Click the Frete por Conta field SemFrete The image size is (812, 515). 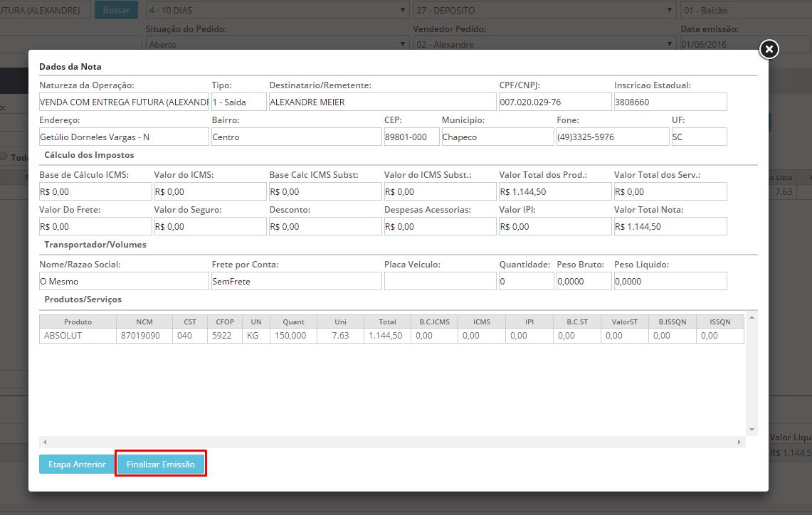click(296, 281)
